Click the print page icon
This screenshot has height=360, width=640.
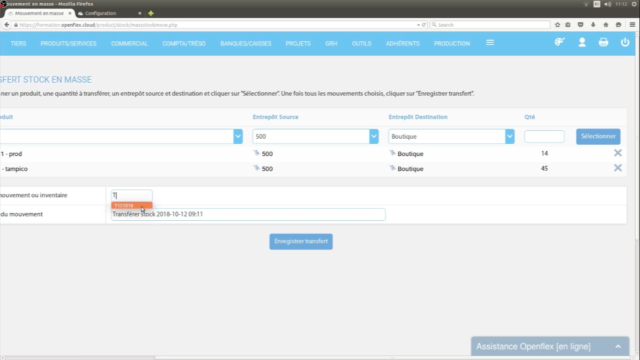(603, 42)
